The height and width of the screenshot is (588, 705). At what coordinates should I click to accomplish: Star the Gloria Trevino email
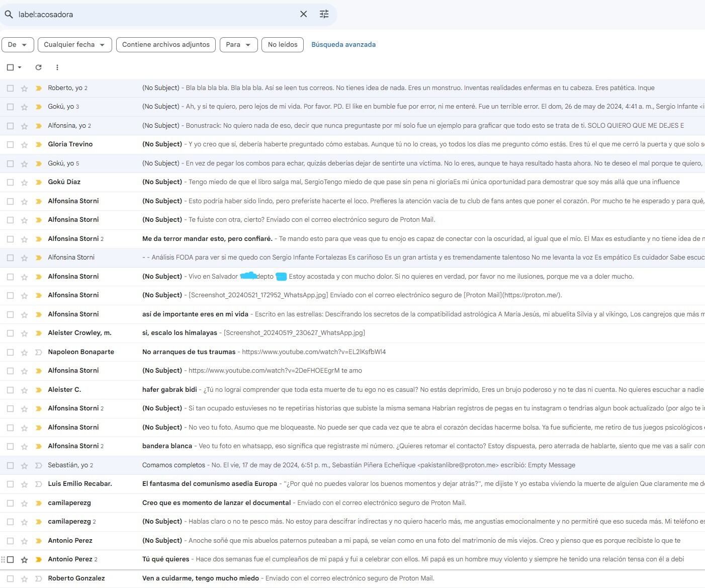24,144
